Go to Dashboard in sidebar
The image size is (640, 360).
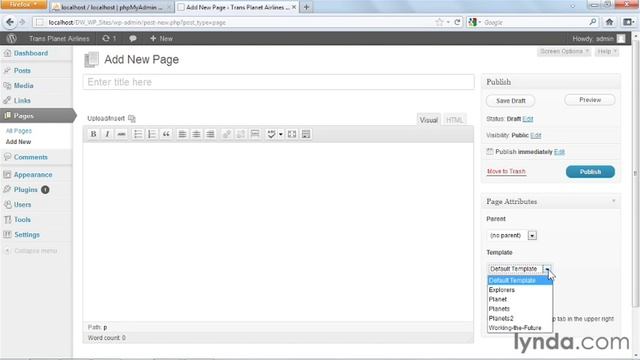(31, 53)
